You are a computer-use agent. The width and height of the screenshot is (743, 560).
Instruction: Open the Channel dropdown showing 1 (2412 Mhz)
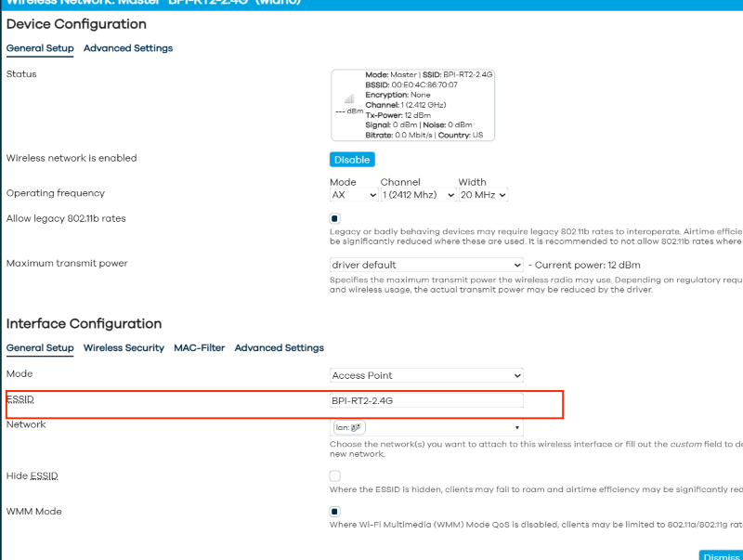coord(418,195)
